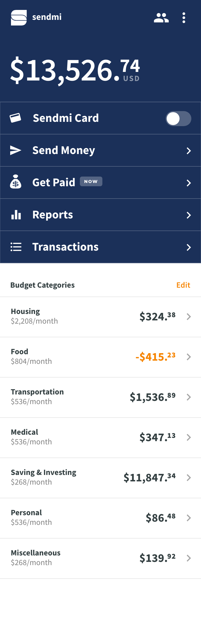Click the paper plane Send Money icon
201x644 pixels.
16,150
